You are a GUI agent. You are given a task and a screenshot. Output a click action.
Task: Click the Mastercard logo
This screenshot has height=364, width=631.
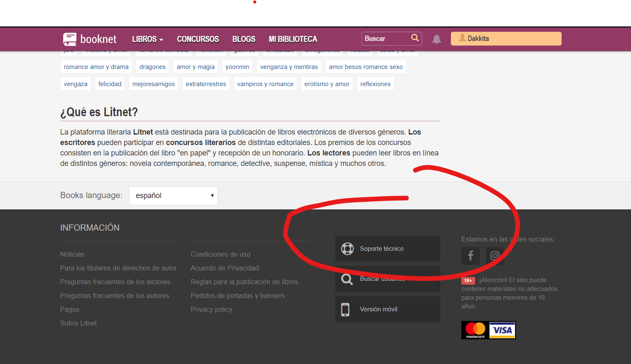475,330
